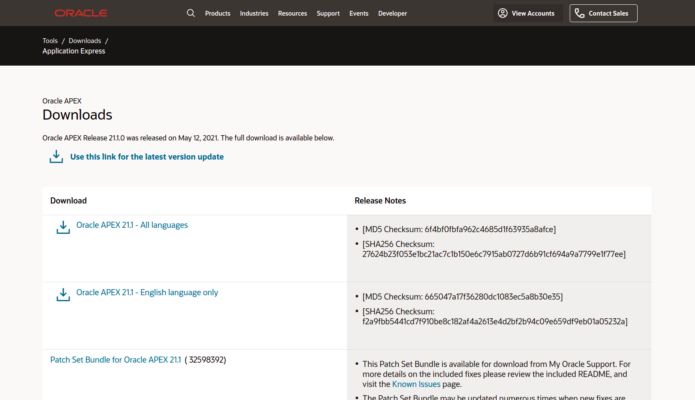
Task: Download Oracle APEX 21.1 - All languages
Action: pos(132,225)
